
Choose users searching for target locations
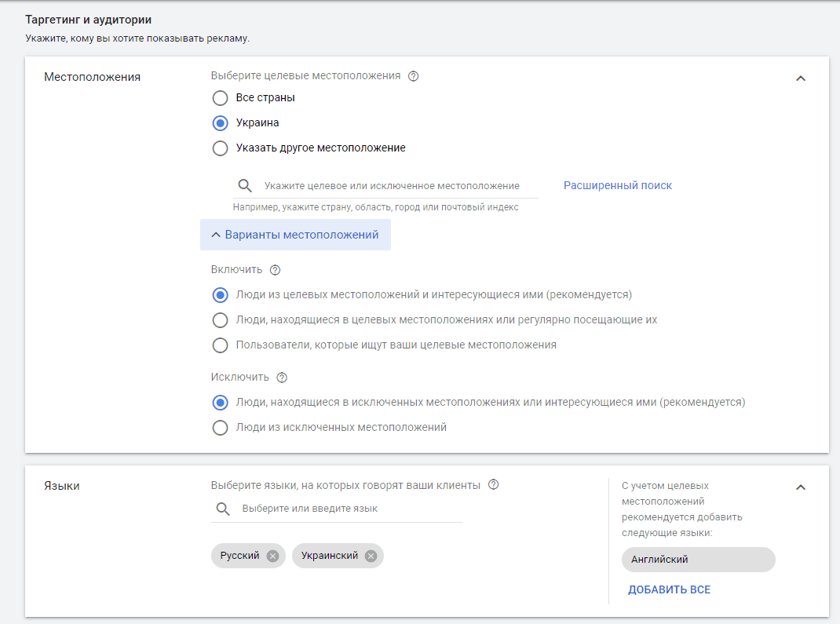[220, 345]
